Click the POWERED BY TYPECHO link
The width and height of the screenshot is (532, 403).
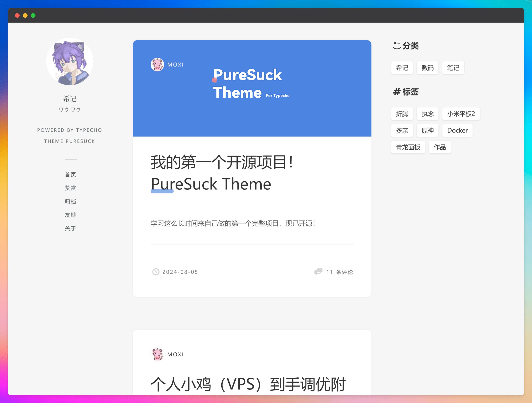[70, 130]
